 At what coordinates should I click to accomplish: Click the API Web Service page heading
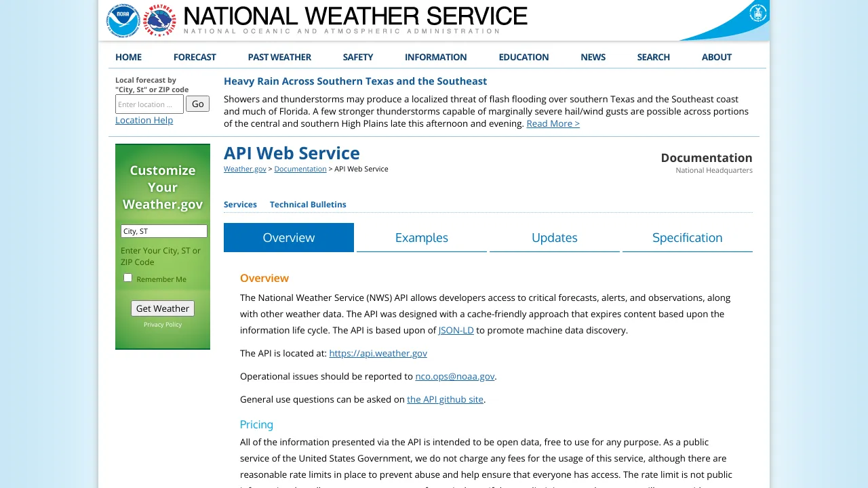click(x=292, y=153)
